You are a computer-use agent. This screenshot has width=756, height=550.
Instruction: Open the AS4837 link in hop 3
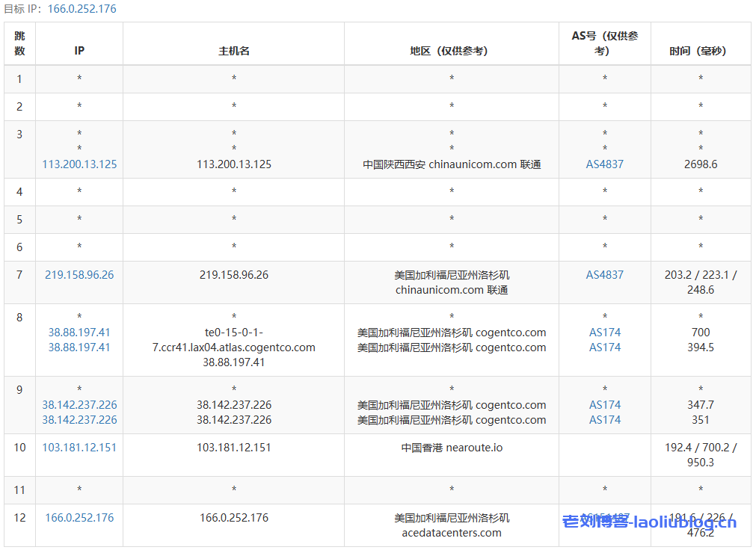pyautogui.click(x=604, y=164)
